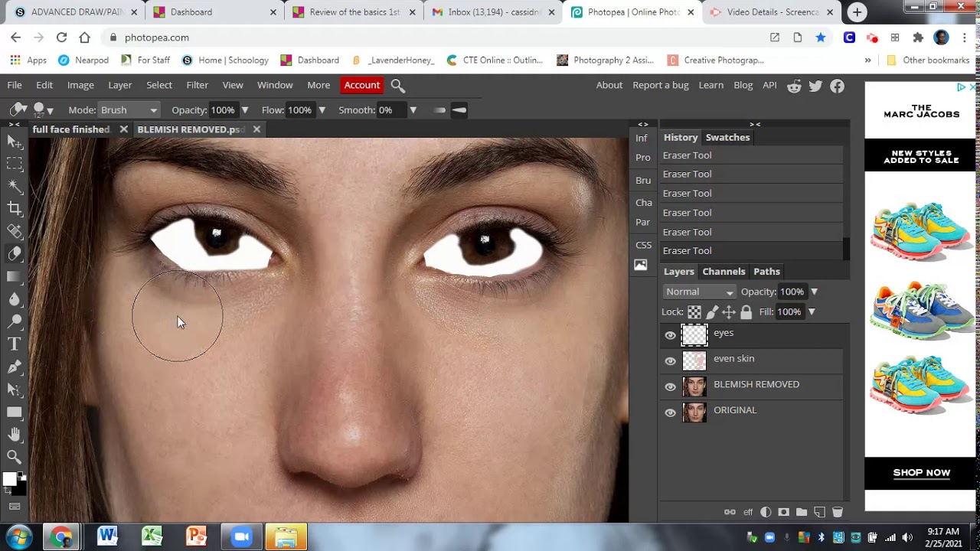Image resolution: width=980 pixels, height=551 pixels.
Task: Hide the even skin layer
Action: pos(671,361)
